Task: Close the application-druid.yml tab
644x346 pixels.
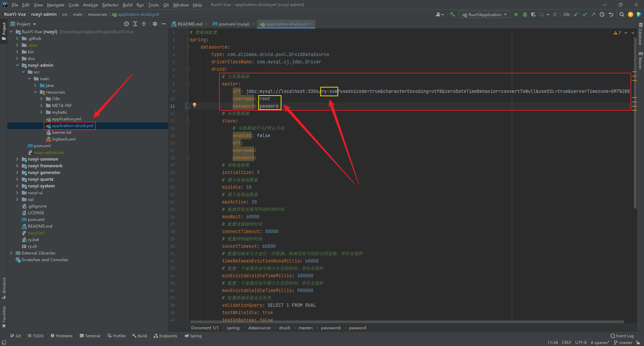Action: [311, 24]
